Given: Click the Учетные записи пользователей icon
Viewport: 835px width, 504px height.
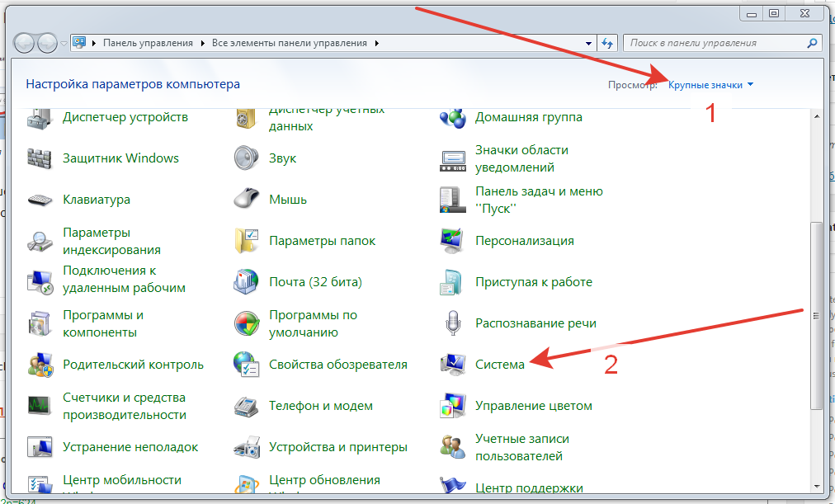Looking at the screenshot, I should (453, 447).
